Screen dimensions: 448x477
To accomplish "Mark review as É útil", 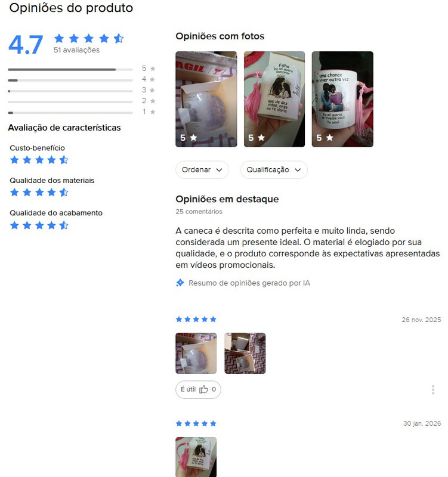I will pos(198,389).
